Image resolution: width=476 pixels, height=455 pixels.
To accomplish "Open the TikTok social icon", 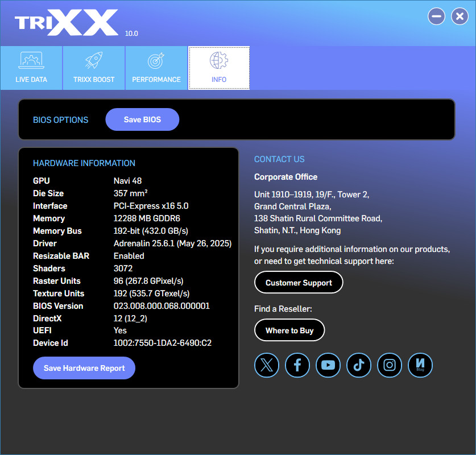I will [x=358, y=365].
